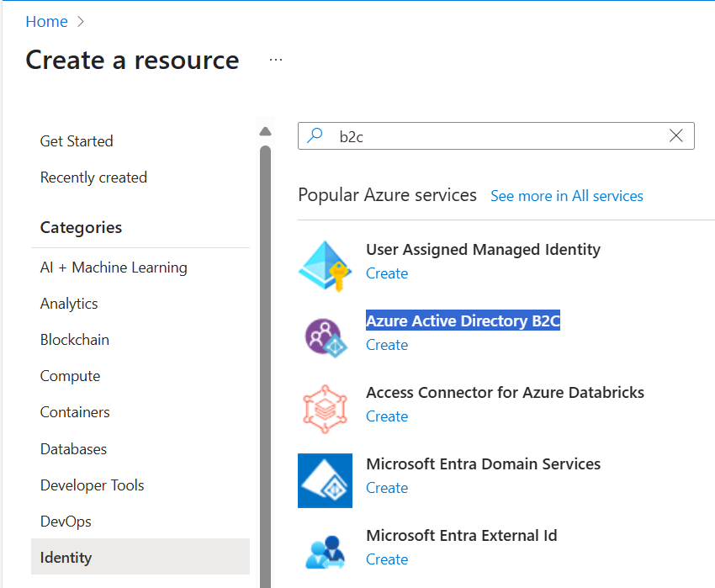Create Microsoft Entra Domain Services
Image resolution: width=715 pixels, height=588 pixels.
(x=387, y=488)
